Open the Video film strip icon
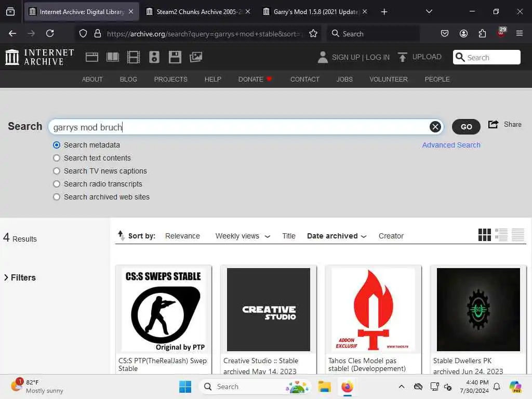Screen dimensions: 532x399 (134, 57)
